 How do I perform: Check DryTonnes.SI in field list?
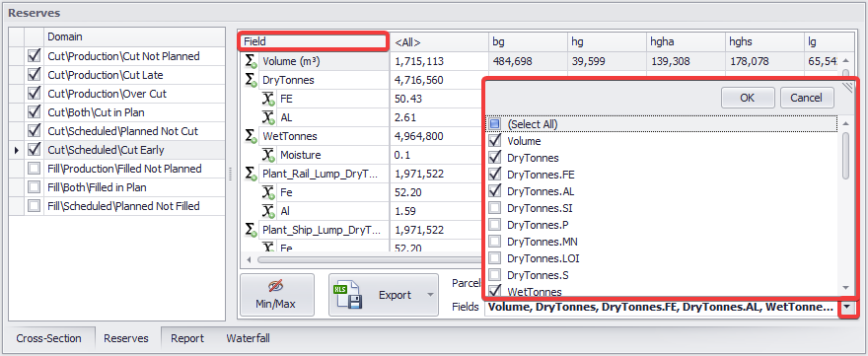(x=495, y=208)
